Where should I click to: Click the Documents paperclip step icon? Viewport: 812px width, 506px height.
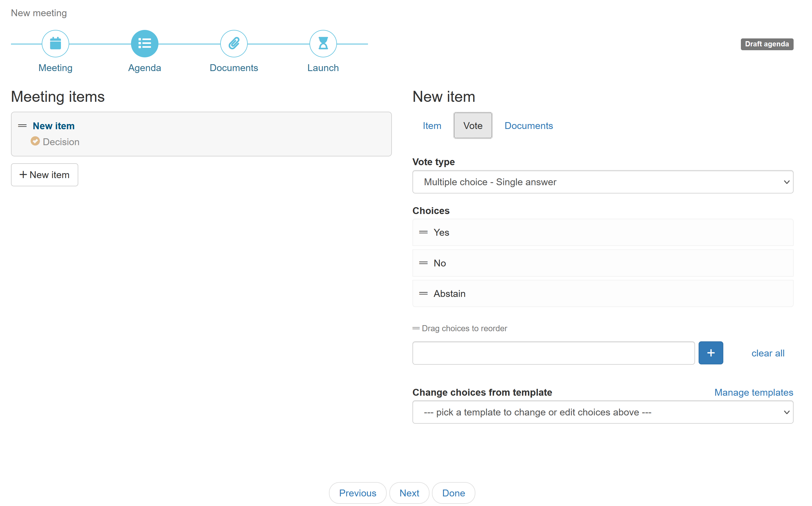tap(234, 44)
